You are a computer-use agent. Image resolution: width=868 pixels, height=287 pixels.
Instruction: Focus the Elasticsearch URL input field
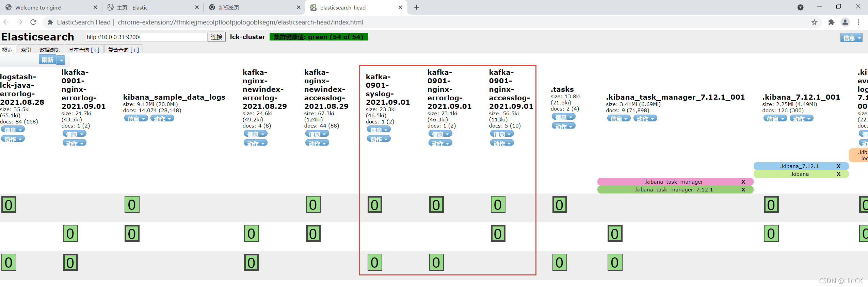146,37
